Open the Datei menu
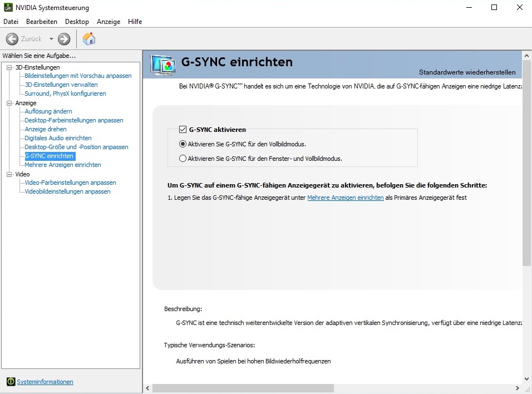Viewport: 532px width, 394px height. pos(11,21)
